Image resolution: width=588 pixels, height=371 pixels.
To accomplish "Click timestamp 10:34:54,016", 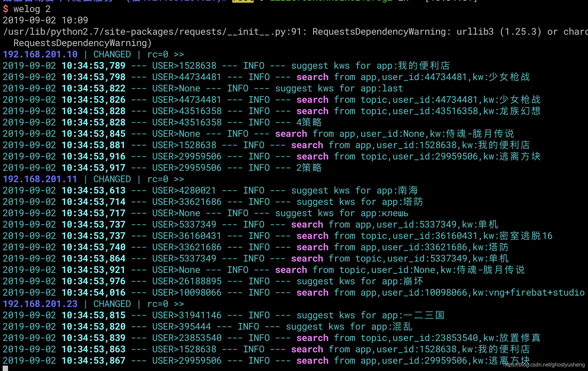I will pyautogui.click(x=93, y=293).
